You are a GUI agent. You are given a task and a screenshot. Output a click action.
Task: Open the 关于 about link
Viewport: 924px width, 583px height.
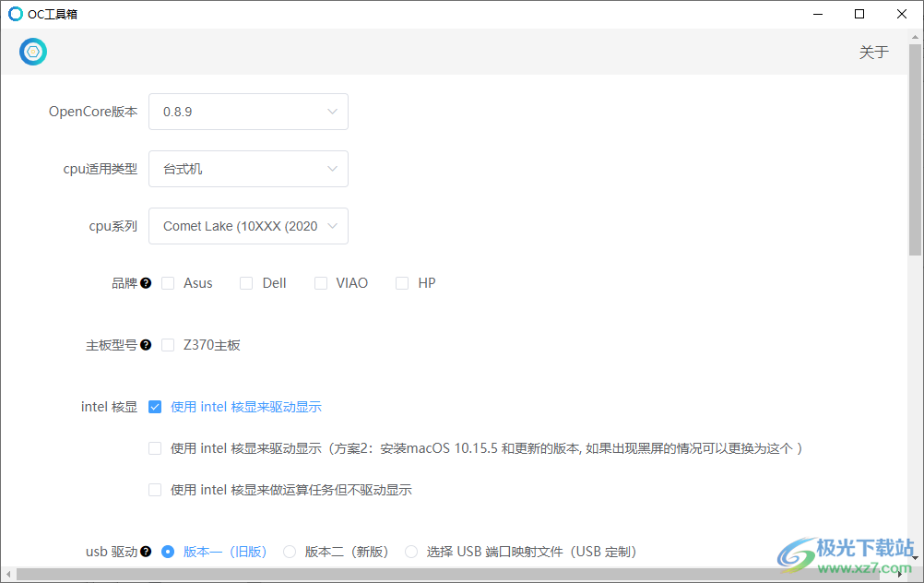873,52
